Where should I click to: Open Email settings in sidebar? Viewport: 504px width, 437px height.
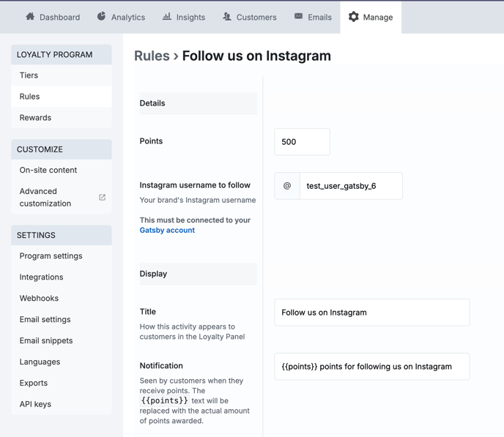point(62,319)
